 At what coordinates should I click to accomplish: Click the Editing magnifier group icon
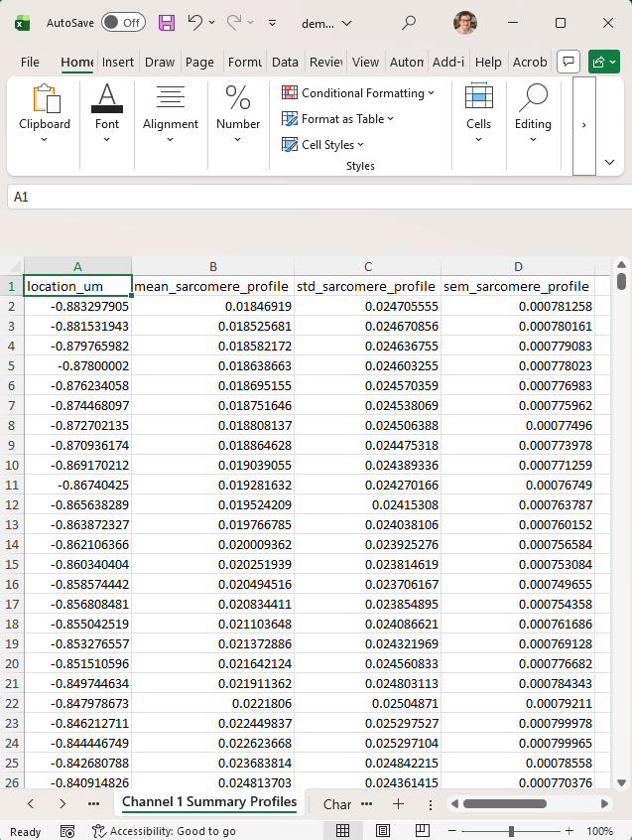tap(533, 98)
